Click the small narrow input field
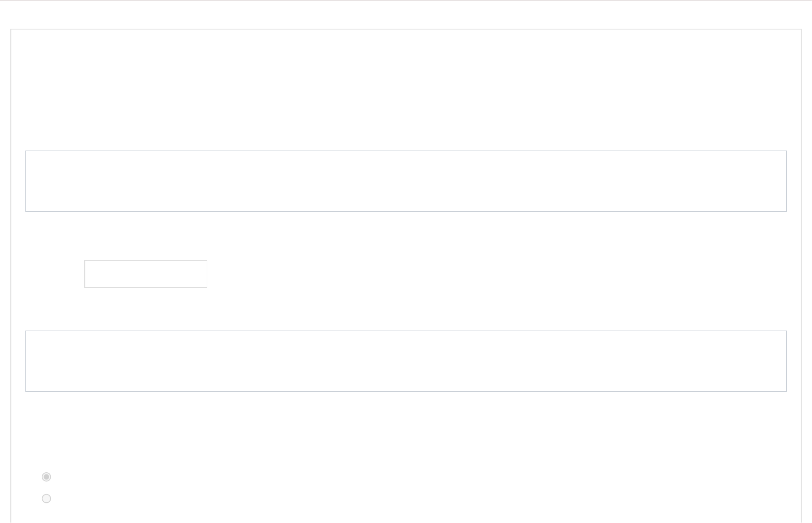This screenshot has width=812, height=523. (x=146, y=274)
